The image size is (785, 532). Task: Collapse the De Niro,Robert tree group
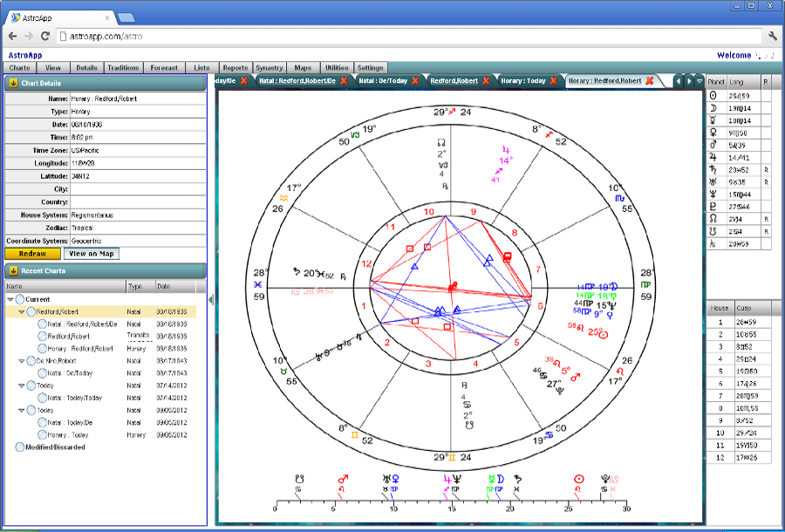point(22,360)
